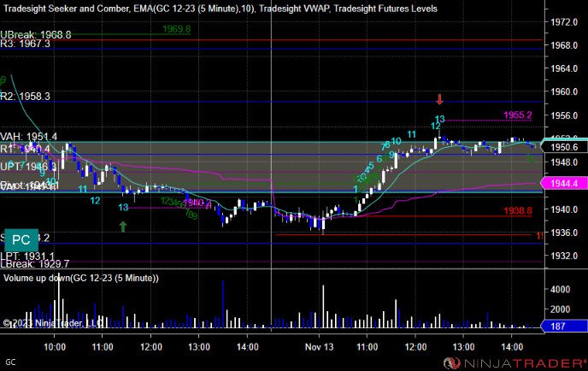Click the tall white volume bar after Nov 13
The width and height of the screenshot is (588, 371).
[323, 307]
